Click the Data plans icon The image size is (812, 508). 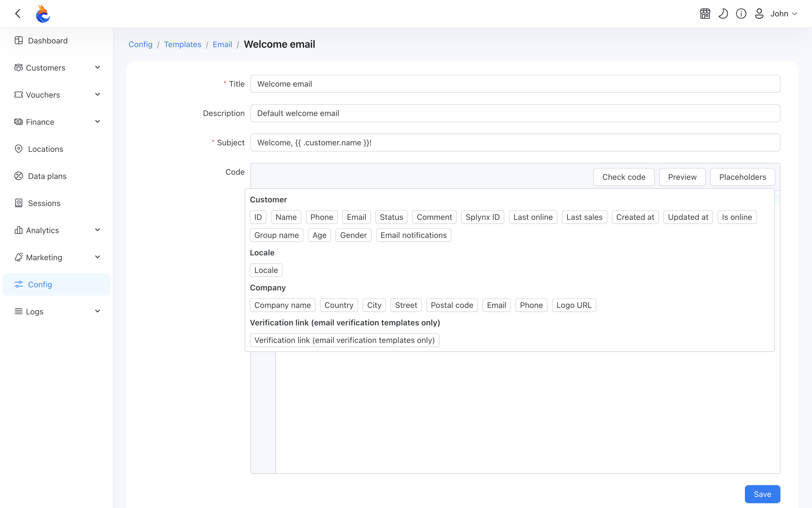coord(19,176)
